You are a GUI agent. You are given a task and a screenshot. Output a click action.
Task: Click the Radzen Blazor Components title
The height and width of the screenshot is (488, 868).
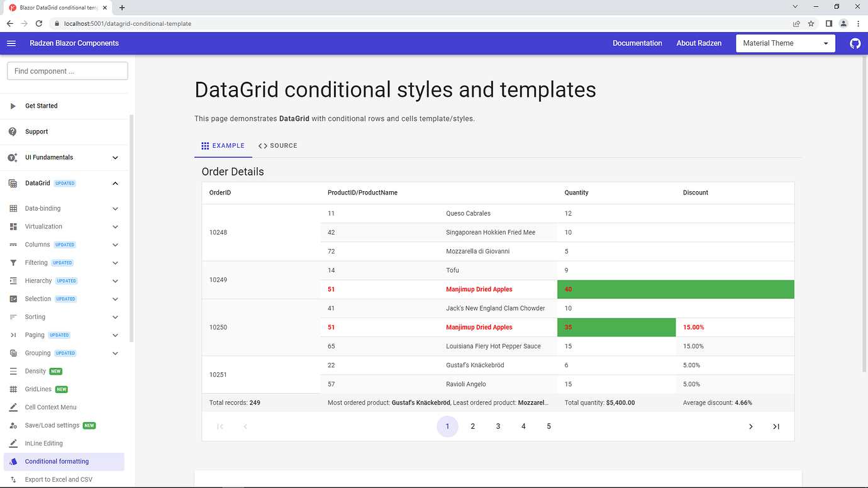(x=74, y=43)
